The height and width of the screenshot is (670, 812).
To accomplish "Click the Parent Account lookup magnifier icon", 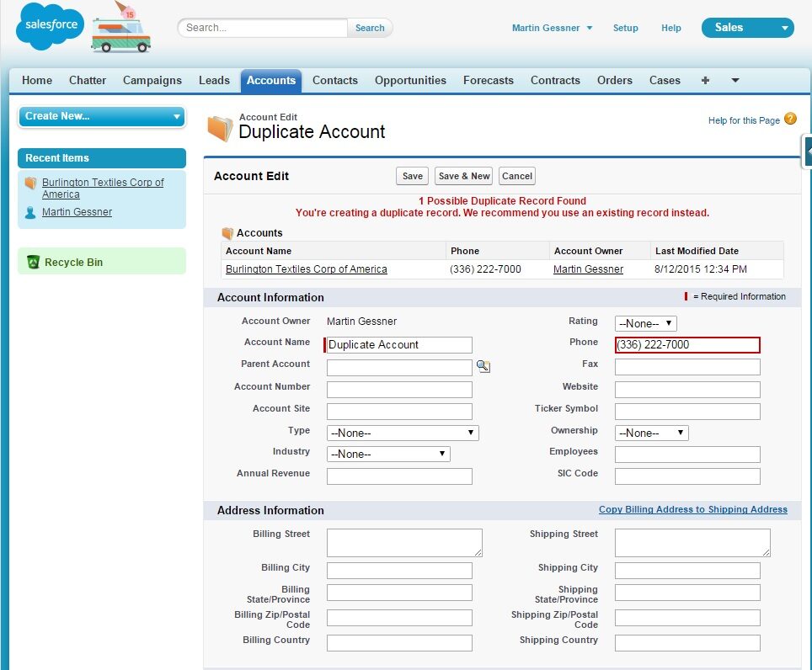I will tap(483, 366).
